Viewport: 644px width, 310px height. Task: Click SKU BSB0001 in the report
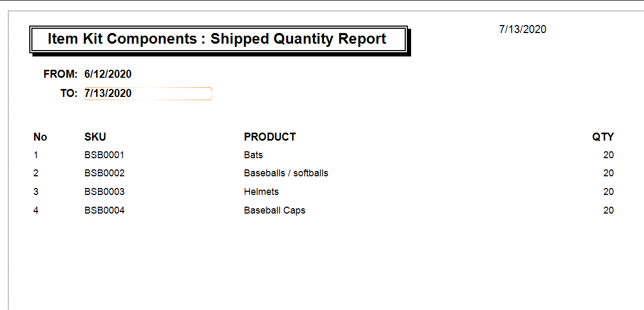(x=104, y=155)
